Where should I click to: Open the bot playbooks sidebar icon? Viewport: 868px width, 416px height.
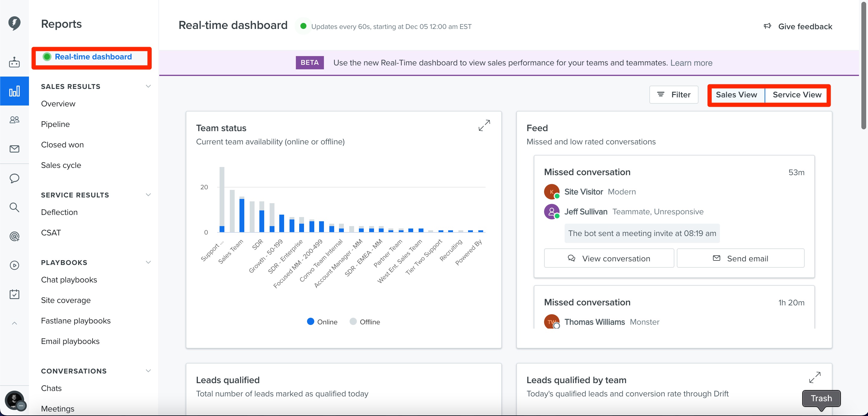click(14, 62)
